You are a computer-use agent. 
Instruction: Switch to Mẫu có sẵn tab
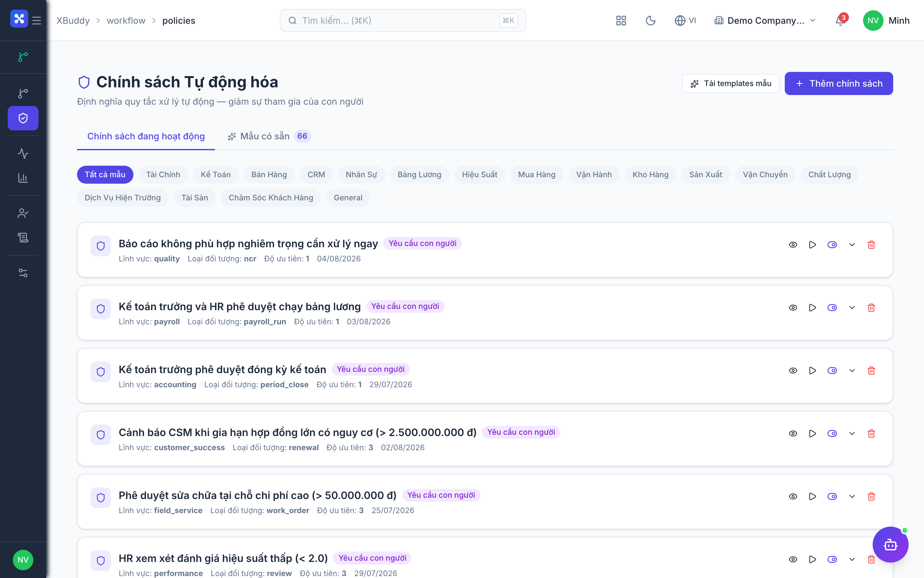tap(269, 136)
